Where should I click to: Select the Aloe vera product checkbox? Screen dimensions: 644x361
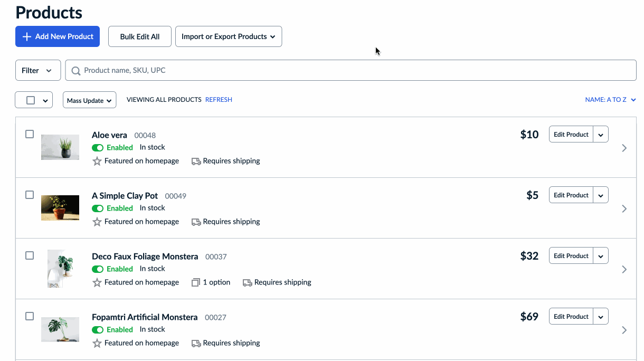point(30,134)
